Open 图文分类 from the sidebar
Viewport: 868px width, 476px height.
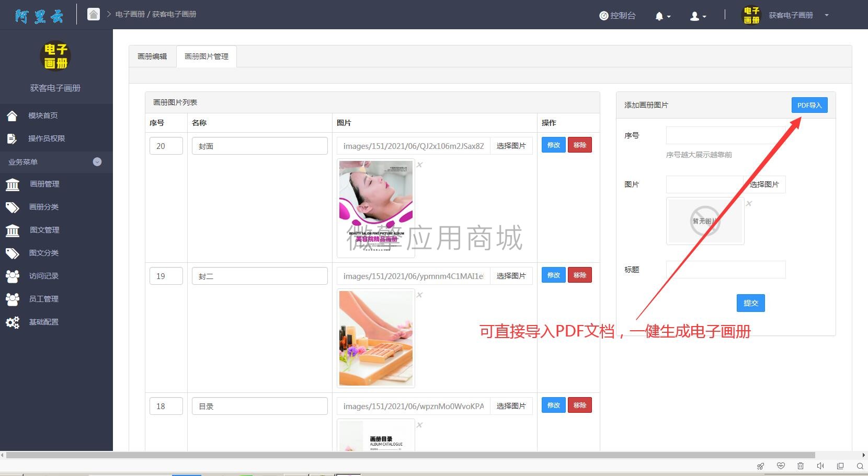[x=44, y=253]
